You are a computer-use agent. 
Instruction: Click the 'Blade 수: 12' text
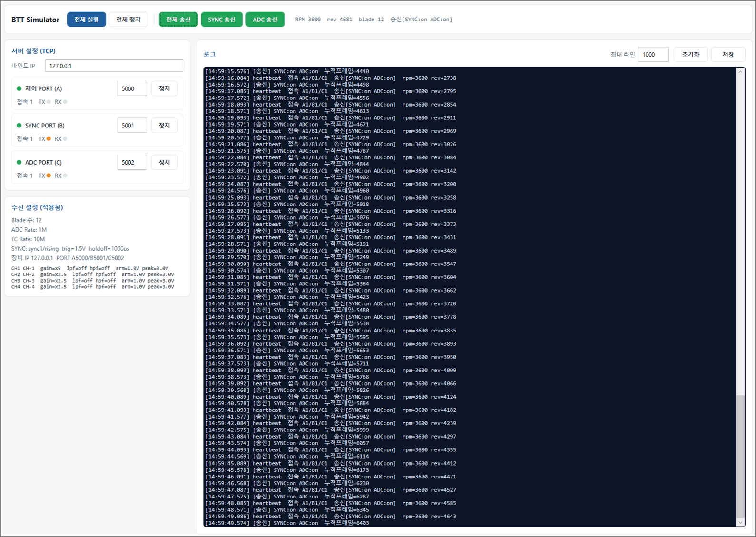[x=27, y=220]
